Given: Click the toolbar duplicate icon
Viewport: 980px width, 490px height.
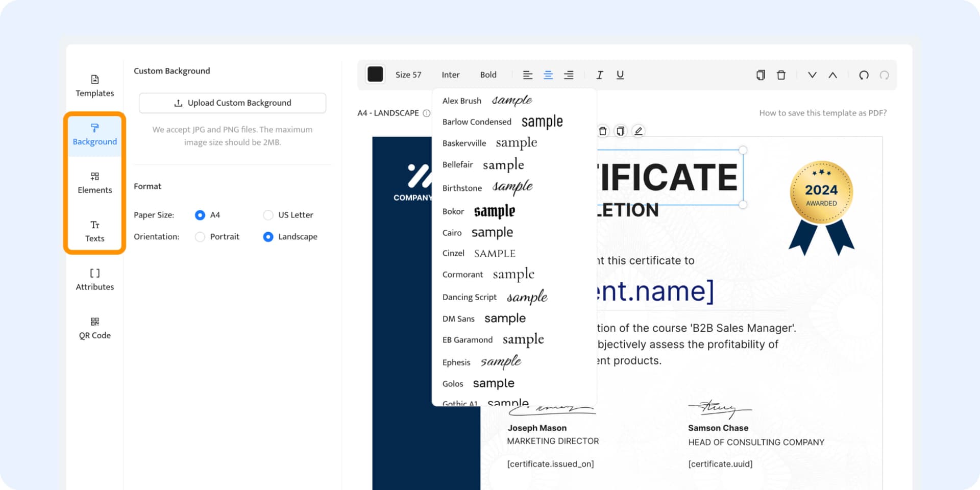Looking at the screenshot, I should tap(761, 75).
